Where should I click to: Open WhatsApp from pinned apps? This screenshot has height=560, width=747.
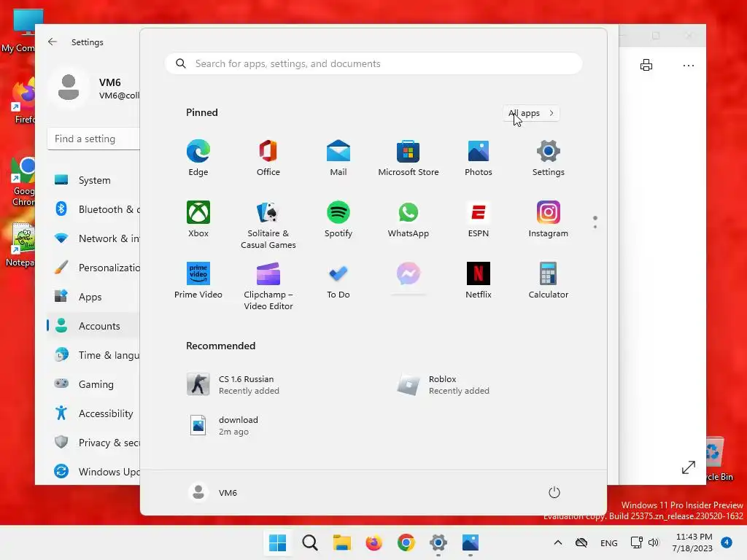pyautogui.click(x=409, y=219)
